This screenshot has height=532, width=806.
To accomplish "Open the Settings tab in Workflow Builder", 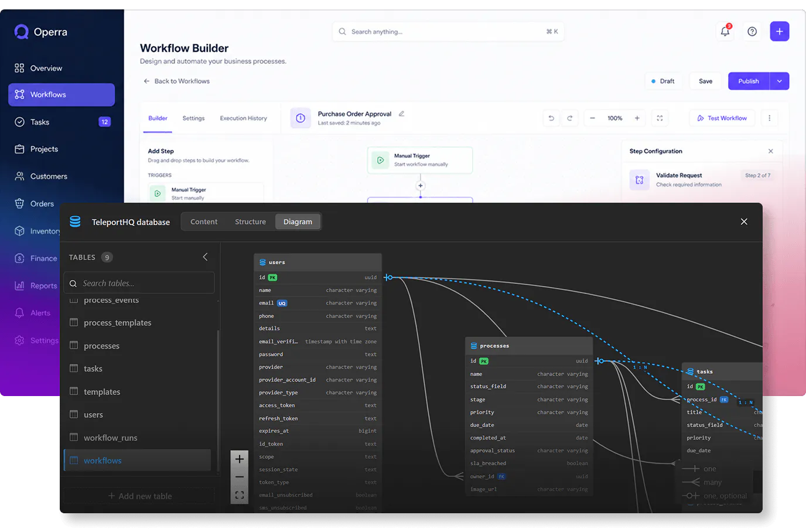I will pyautogui.click(x=193, y=118).
